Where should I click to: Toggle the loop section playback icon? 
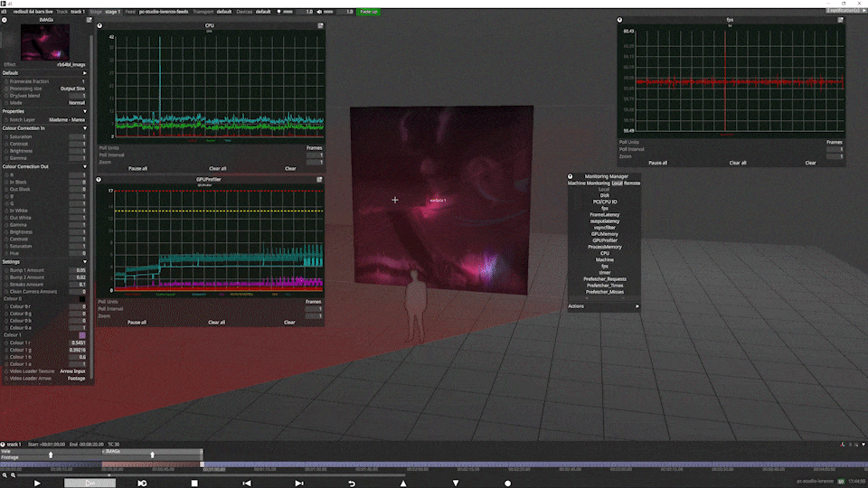[x=142, y=483]
